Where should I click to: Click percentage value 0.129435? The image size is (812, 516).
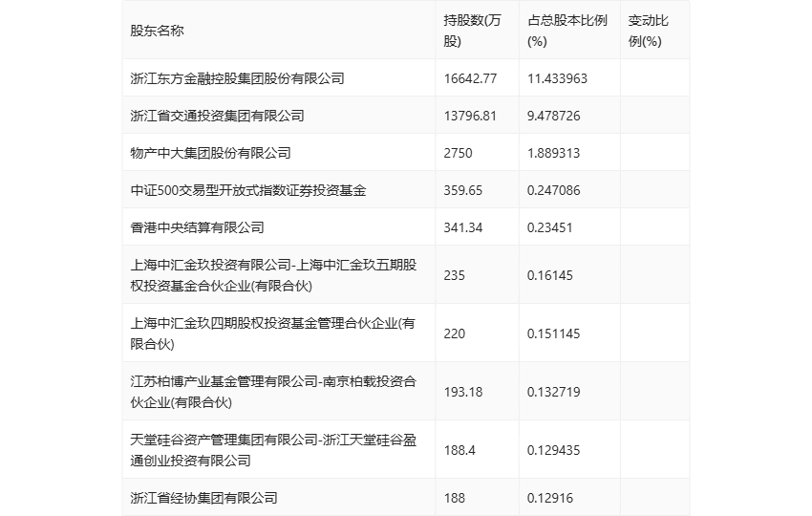click(553, 451)
